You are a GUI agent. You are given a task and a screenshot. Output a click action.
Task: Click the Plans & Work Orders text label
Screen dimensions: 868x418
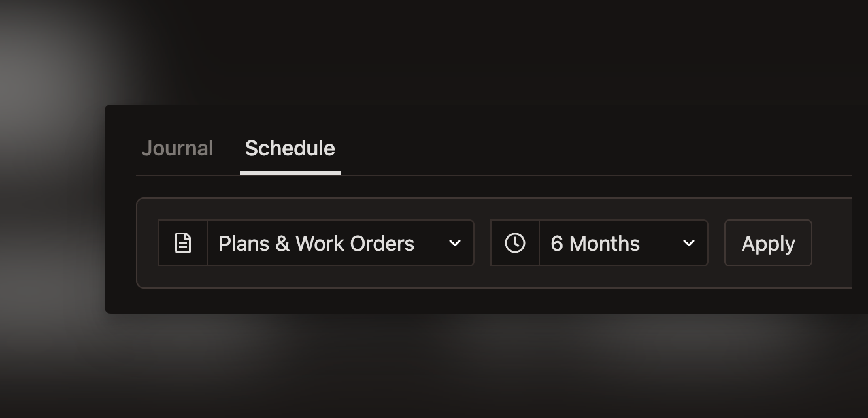[317, 243]
